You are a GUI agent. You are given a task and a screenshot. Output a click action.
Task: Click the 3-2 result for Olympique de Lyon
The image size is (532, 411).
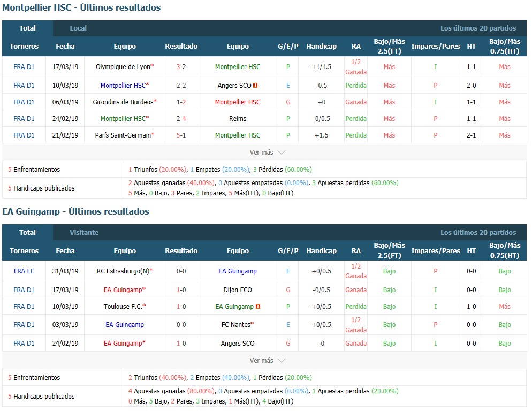[x=181, y=67]
